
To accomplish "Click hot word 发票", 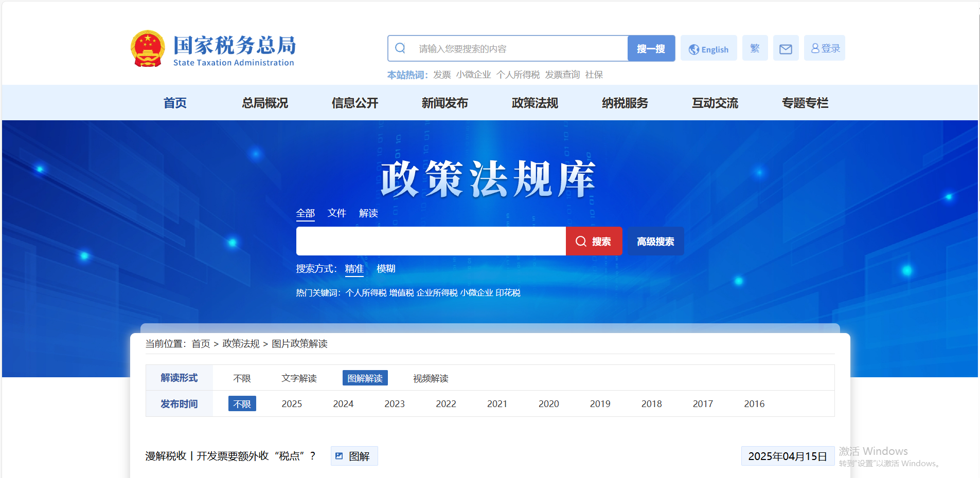I will point(442,75).
